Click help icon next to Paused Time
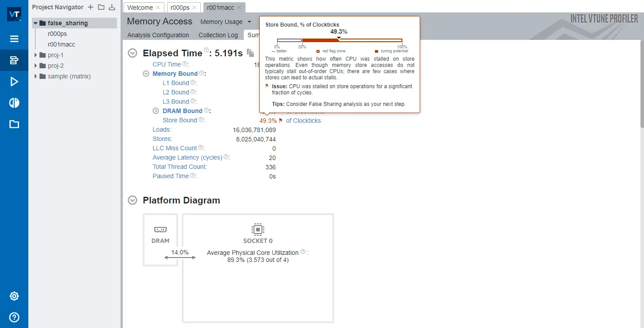The width and height of the screenshot is (644, 328). [193, 176]
